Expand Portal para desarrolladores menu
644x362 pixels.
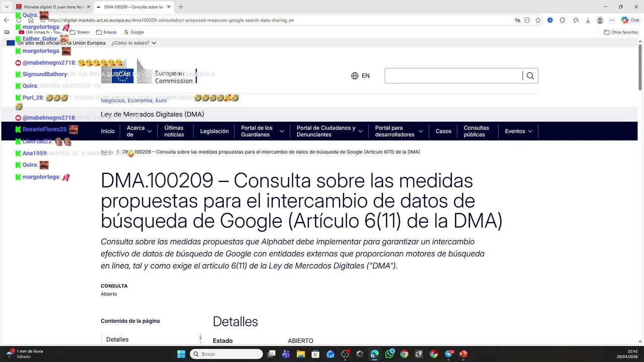tap(399, 131)
